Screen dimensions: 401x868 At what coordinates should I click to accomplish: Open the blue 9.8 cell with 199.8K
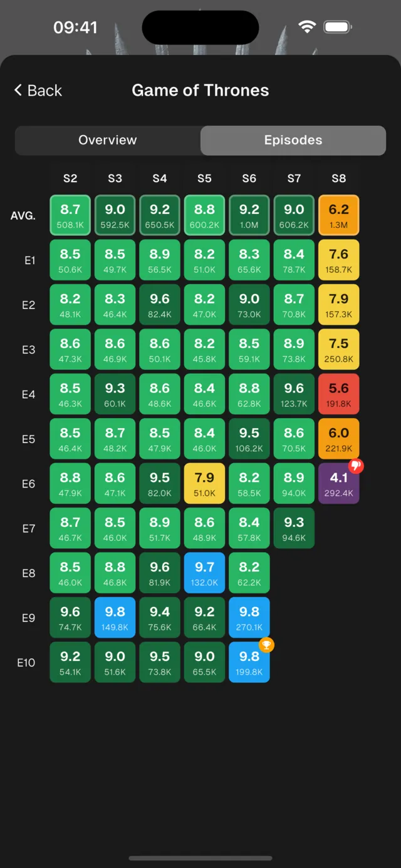pos(249,663)
